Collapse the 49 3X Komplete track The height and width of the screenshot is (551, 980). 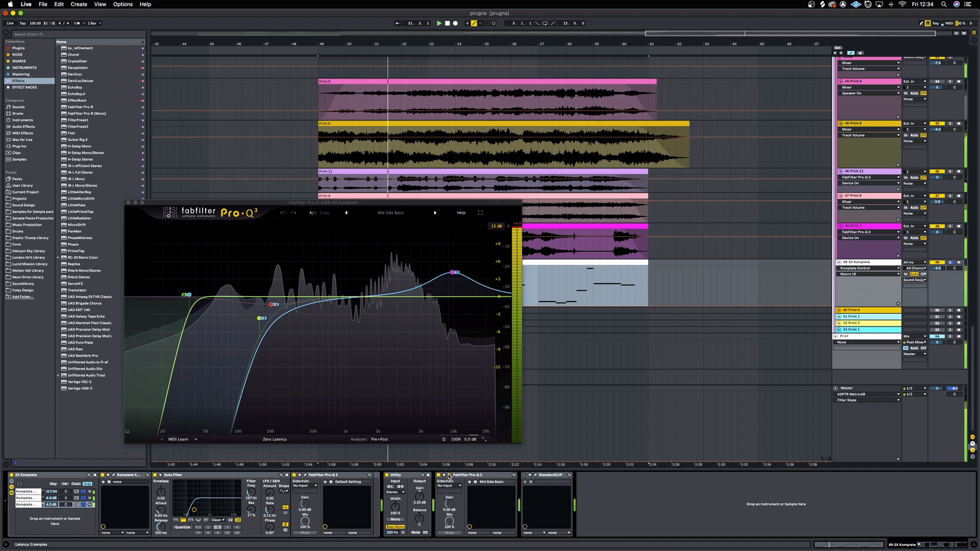pyautogui.click(x=839, y=262)
